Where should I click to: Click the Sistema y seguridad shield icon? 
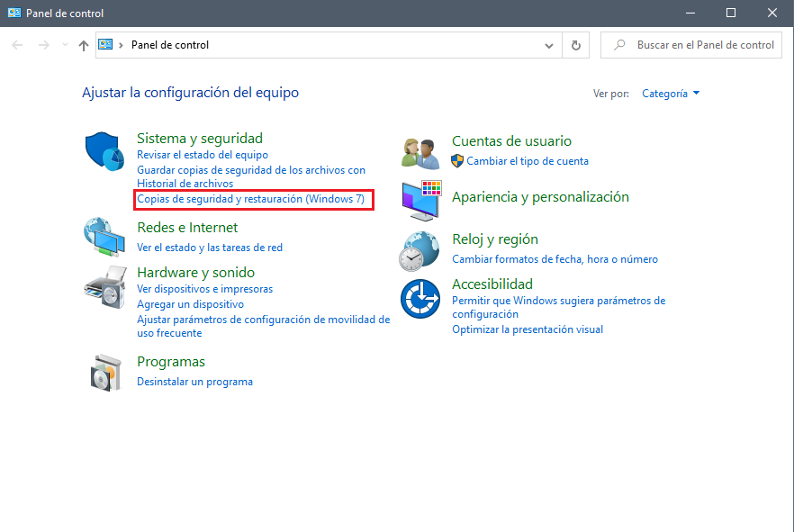(103, 151)
